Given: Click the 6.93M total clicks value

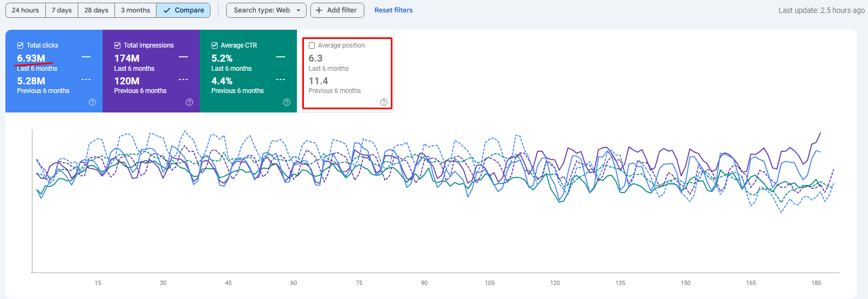Looking at the screenshot, I should (x=31, y=58).
